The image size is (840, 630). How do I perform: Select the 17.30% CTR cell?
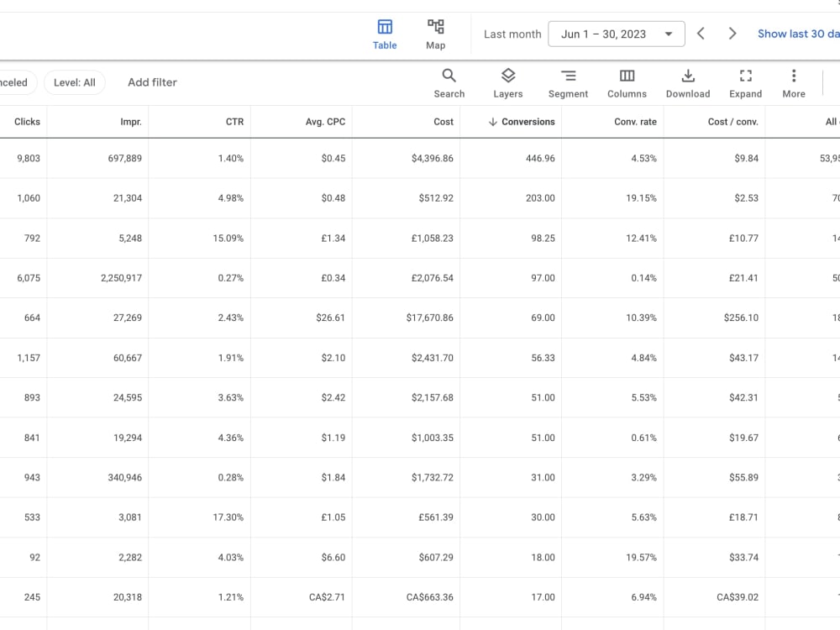228,517
